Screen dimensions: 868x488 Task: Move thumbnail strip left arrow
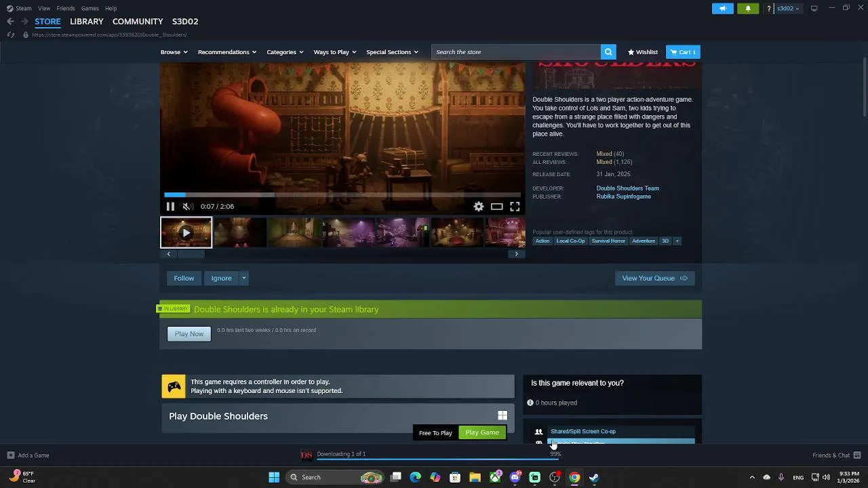point(168,253)
